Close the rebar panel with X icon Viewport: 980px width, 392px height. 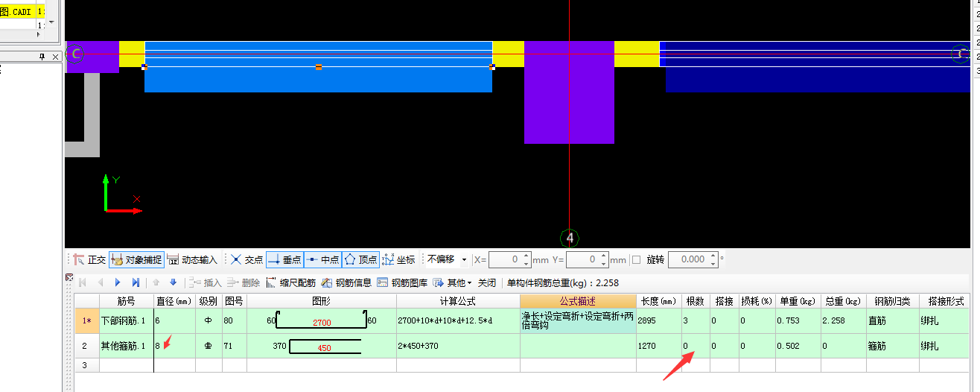click(x=69, y=278)
